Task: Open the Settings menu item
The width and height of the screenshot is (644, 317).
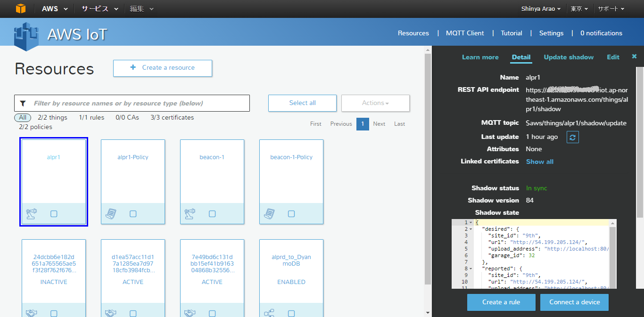Action: [551, 33]
